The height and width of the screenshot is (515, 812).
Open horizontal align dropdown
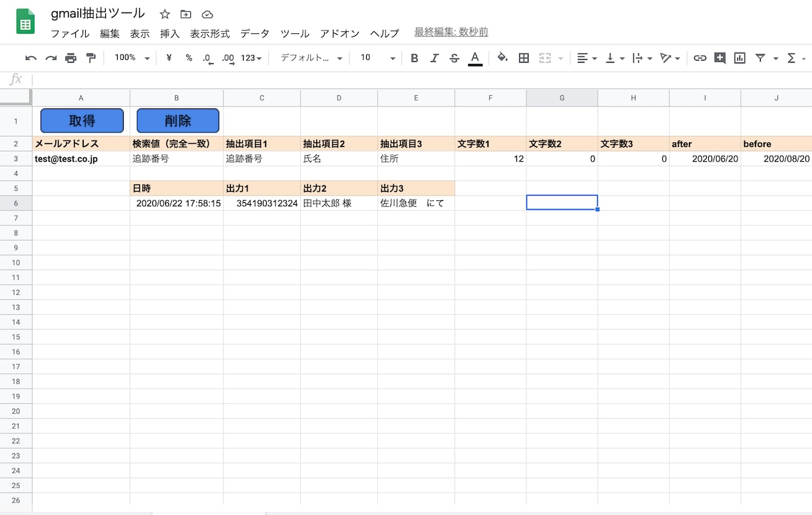pos(587,59)
